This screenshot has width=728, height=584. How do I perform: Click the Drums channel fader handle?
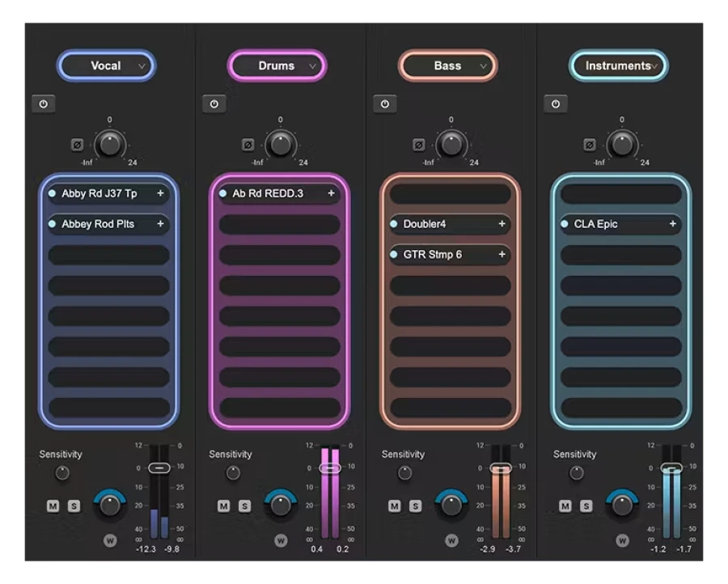tap(330, 468)
